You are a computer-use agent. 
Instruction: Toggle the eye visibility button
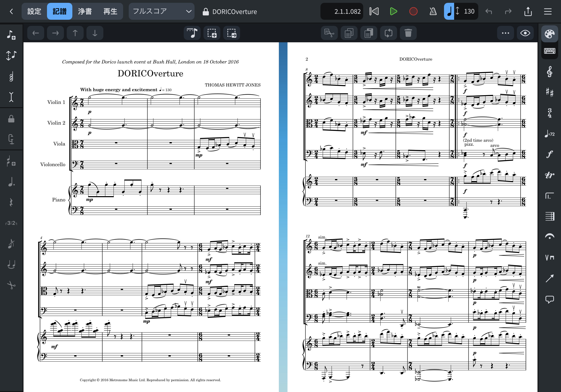click(x=525, y=33)
